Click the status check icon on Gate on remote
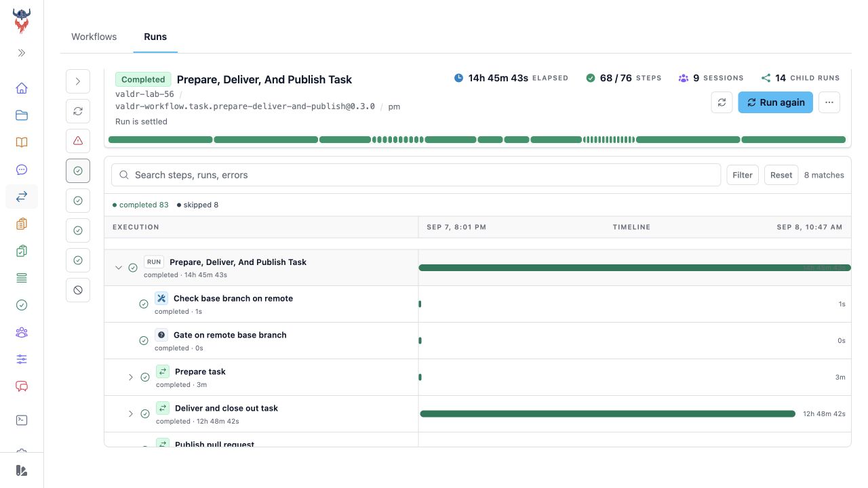Screen dimensions: 868x488 pyautogui.click(x=144, y=341)
